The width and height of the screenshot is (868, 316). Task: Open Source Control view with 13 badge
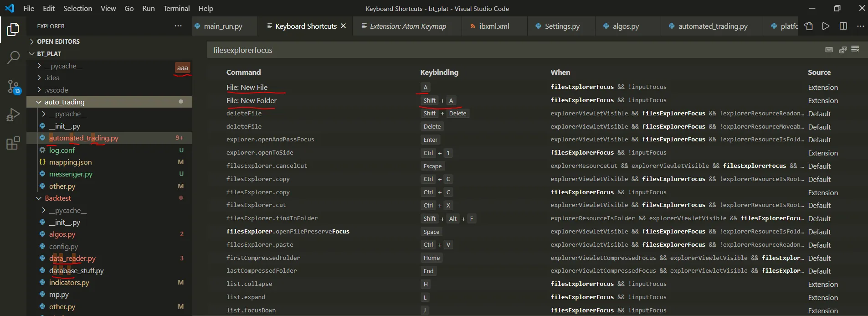pos(13,86)
